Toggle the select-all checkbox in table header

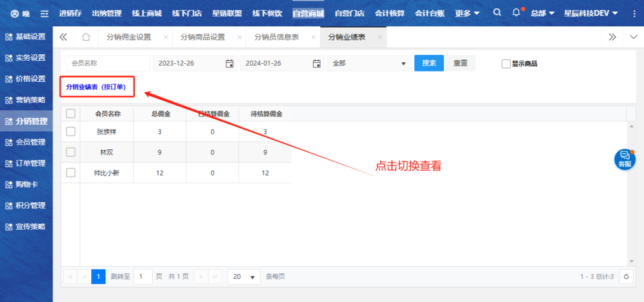pos(71,113)
